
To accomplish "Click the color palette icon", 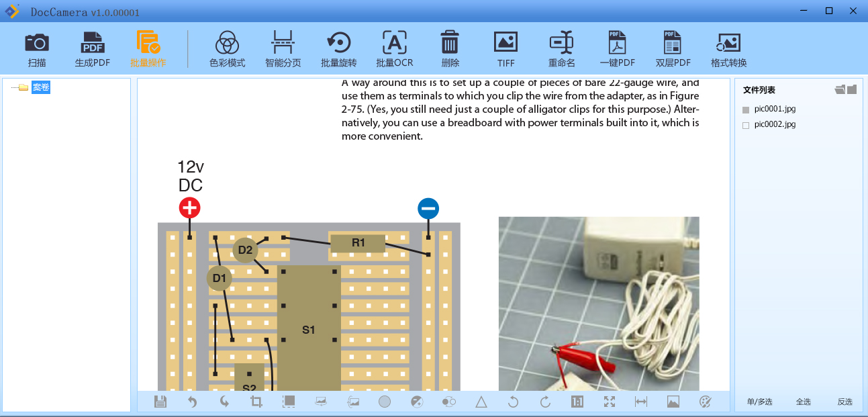I will (x=705, y=402).
